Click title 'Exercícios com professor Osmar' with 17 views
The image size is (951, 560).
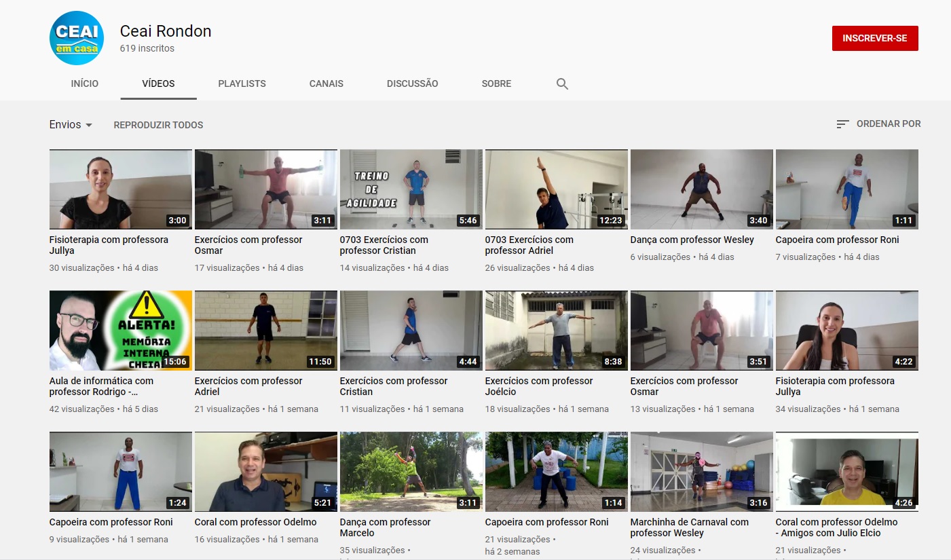click(x=248, y=245)
